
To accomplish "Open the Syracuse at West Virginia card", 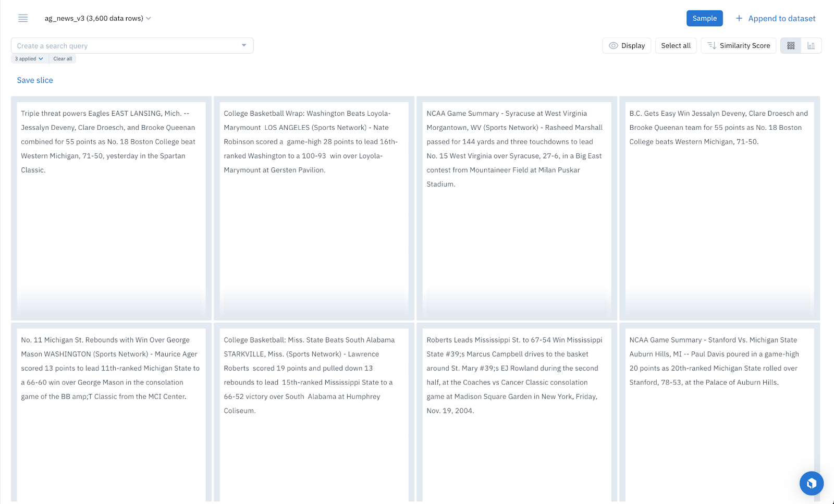I will 517,208.
